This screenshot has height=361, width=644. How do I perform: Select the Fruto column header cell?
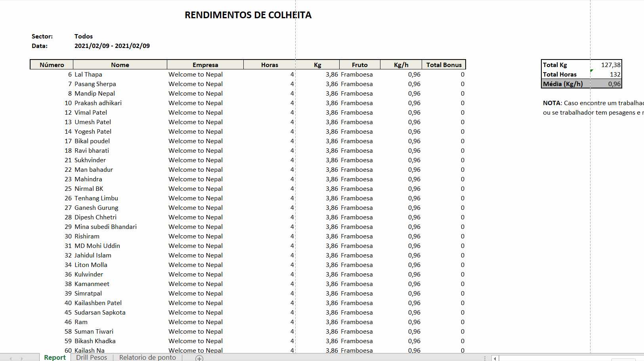pos(360,65)
